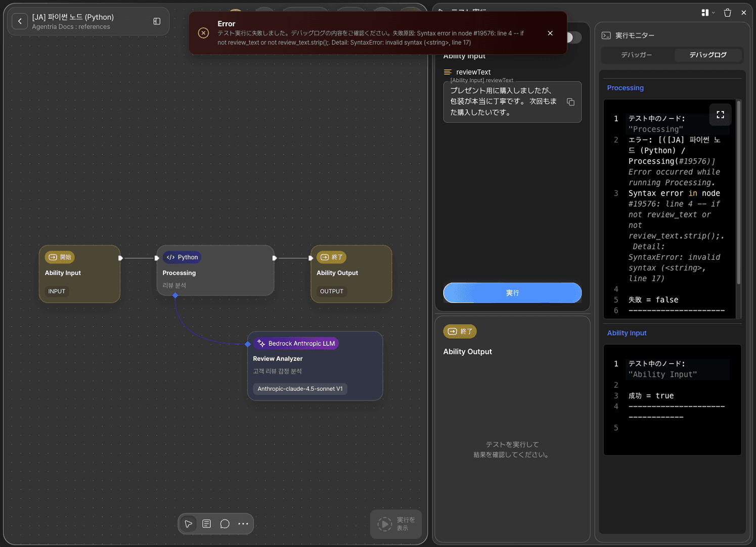Switch to the デバッガー tab
Screen dimensions: 756x547
[x=637, y=55]
